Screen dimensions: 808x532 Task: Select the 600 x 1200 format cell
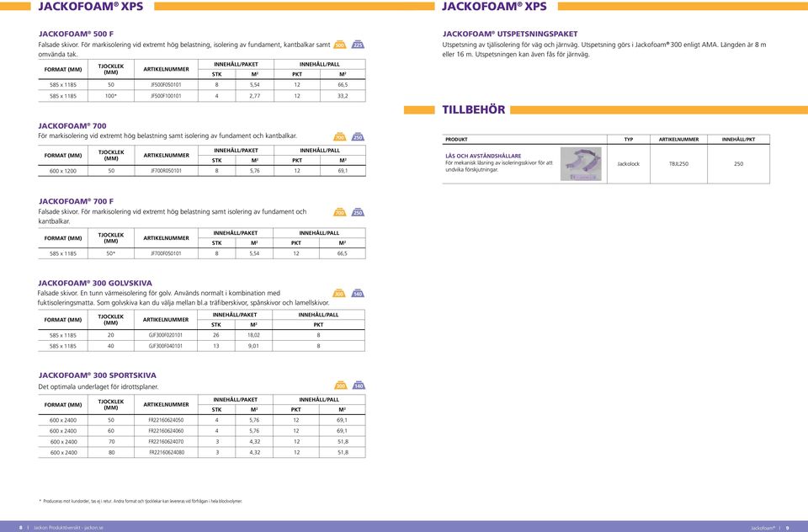[63, 171]
